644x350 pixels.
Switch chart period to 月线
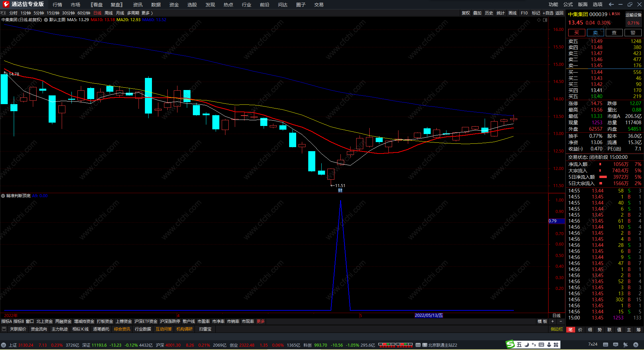click(x=120, y=13)
